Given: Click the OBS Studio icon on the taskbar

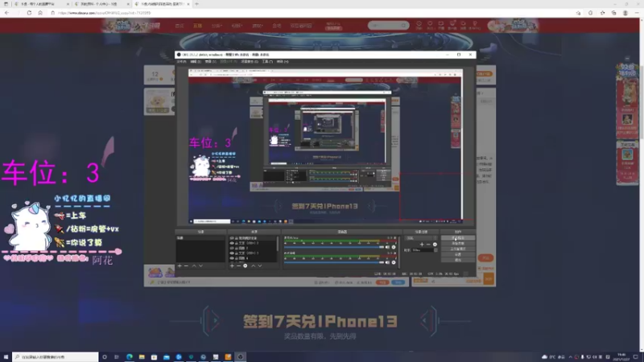Looking at the screenshot, I should [240, 356].
